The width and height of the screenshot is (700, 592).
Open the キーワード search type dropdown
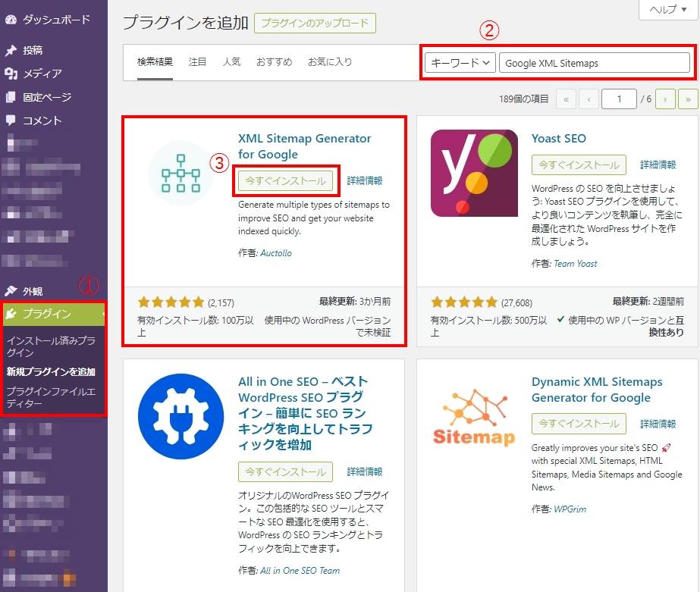click(x=460, y=64)
